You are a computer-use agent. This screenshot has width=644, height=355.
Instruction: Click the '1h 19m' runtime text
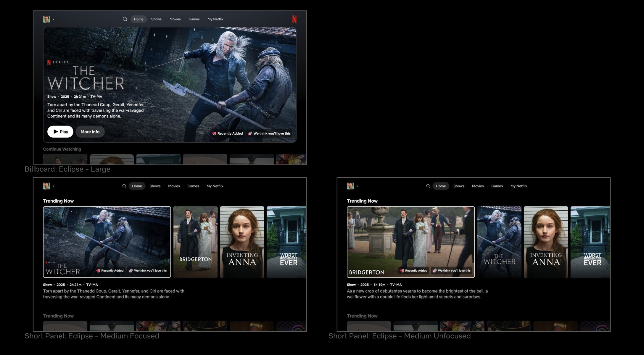click(379, 285)
